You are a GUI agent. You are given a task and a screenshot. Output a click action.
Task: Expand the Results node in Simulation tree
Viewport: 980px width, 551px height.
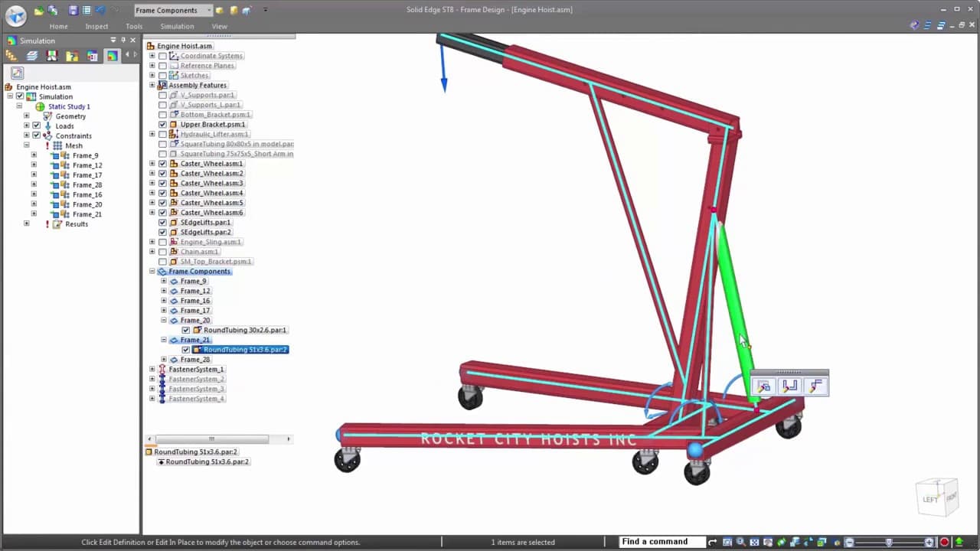click(x=26, y=224)
